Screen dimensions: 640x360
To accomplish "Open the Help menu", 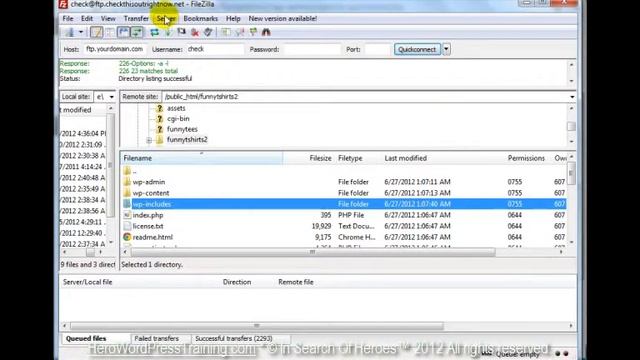I will 233,19.
